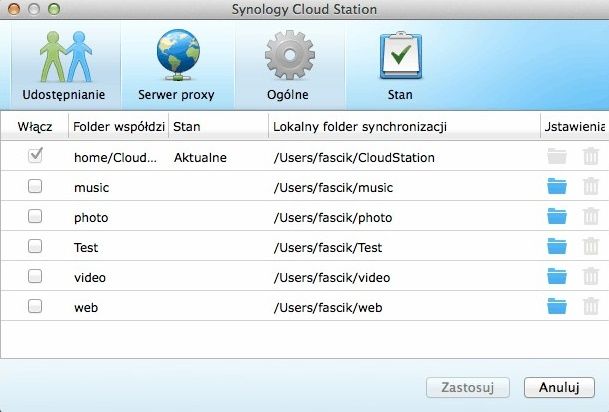Viewport: 609px width, 412px height.
Task: Open the Ogólne general settings tab
Action: tap(288, 66)
